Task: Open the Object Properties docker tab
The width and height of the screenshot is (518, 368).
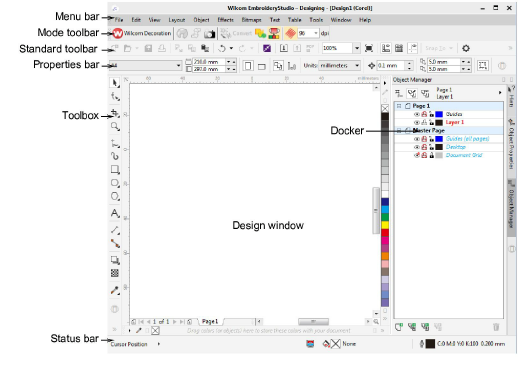Action: pos(511,143)
